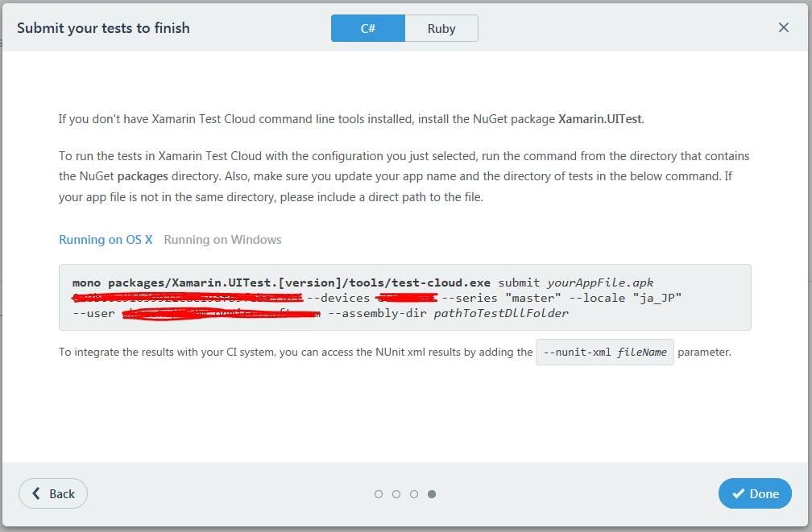Go to the third step pagination dot
812x532 pixels.
pos(414,494)
